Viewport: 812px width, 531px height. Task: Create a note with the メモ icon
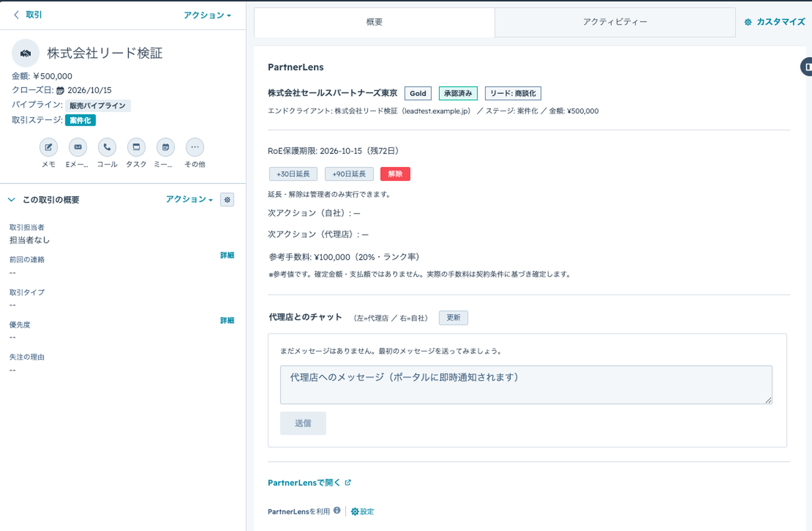coord(48,147)
